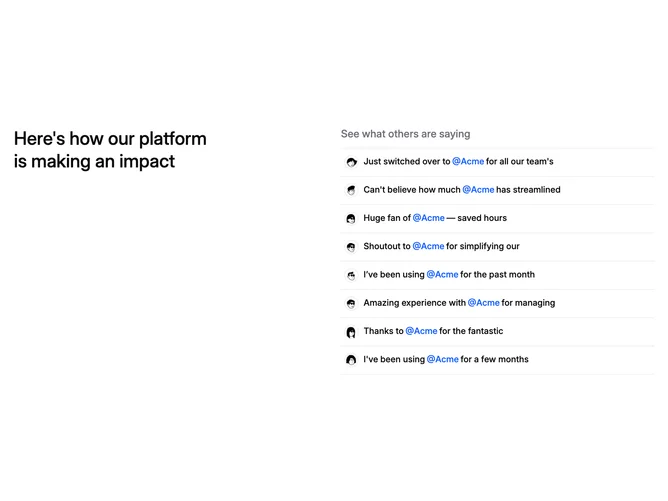The height and width of the screenshot is (501, 668).
Task: Follow @Acme mention in 'Shoutout to' row
Action: (428, 246)
